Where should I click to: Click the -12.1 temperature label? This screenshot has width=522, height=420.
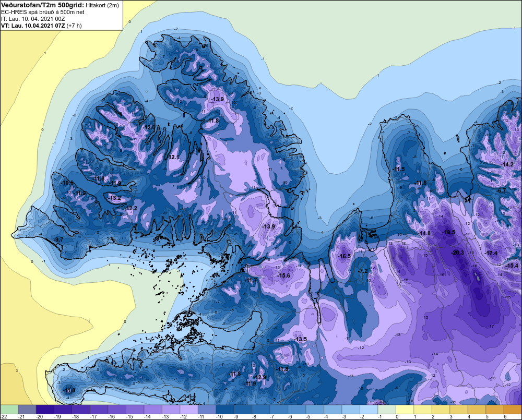[x=173, y=157]
